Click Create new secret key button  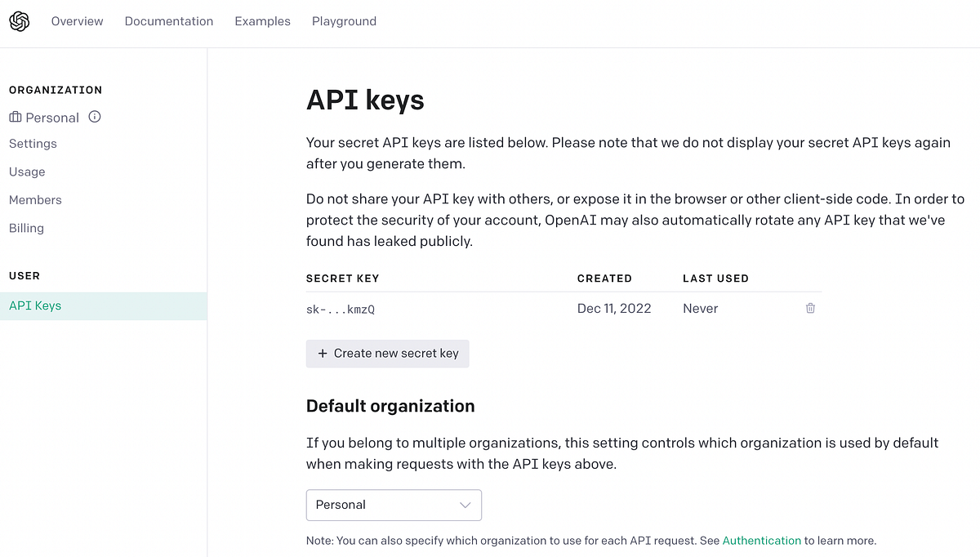pyautogui.click(x=387, y=354)
